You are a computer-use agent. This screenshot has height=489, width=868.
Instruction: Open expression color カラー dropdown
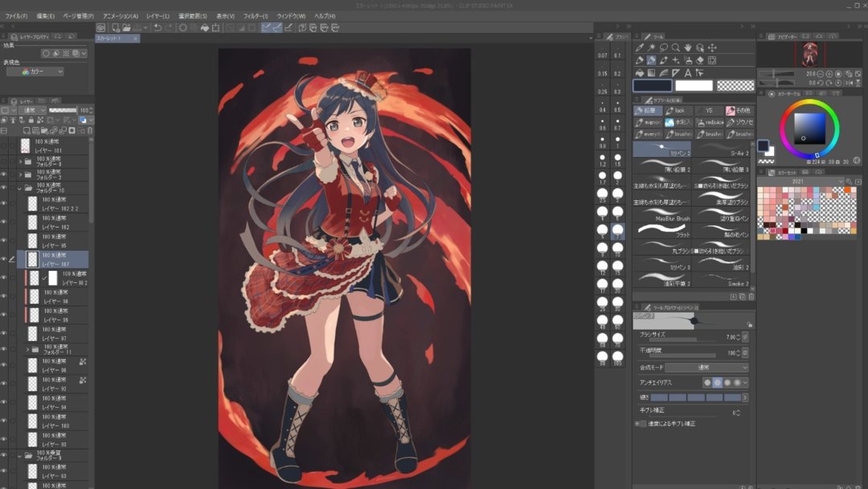35,72
